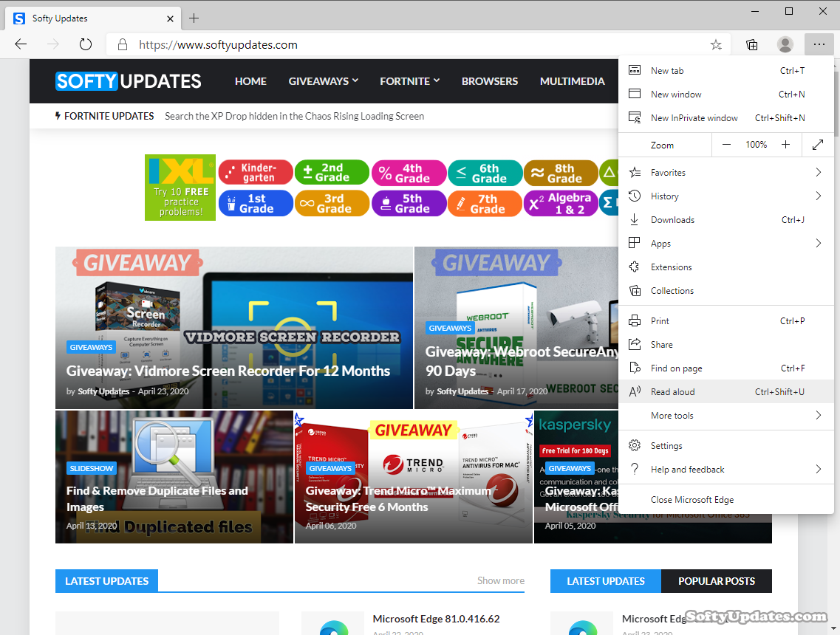This screenshot has height=635, width=840.
Task: Open the FORTNITE nav dropdown
Action: (x=410, y=81)
